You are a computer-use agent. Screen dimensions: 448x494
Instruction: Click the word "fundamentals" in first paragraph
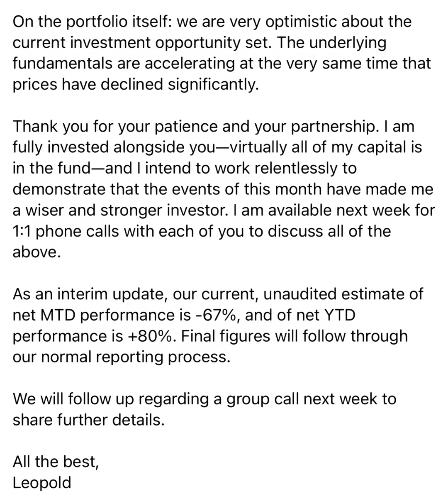[62, 63]
